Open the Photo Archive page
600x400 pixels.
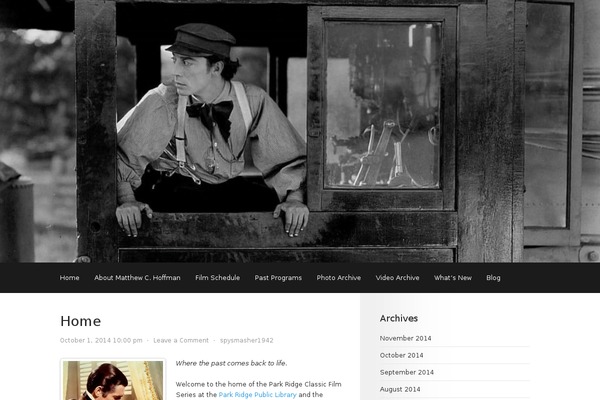(x=339, y=278)
